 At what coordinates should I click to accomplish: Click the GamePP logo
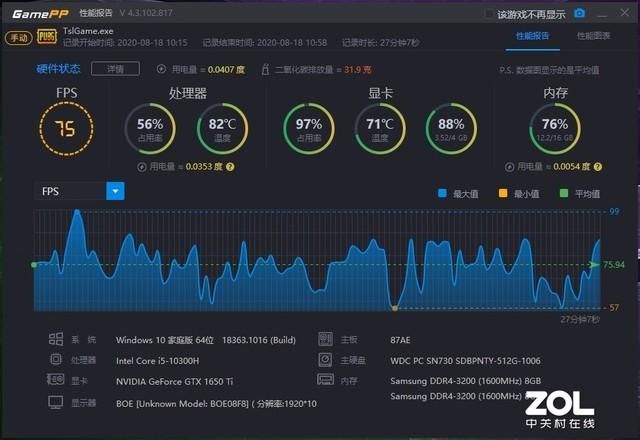[40, 14]
